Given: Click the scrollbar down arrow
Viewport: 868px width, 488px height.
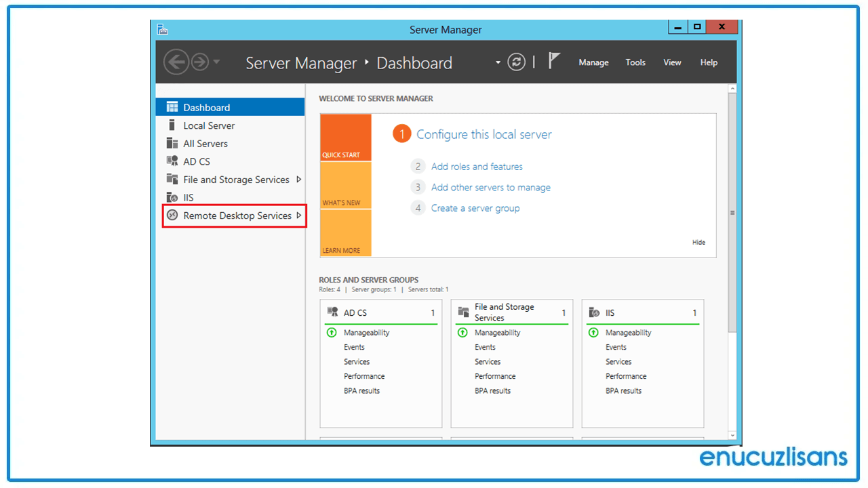Looking at the screenshot, I should [x=732, y=435].
